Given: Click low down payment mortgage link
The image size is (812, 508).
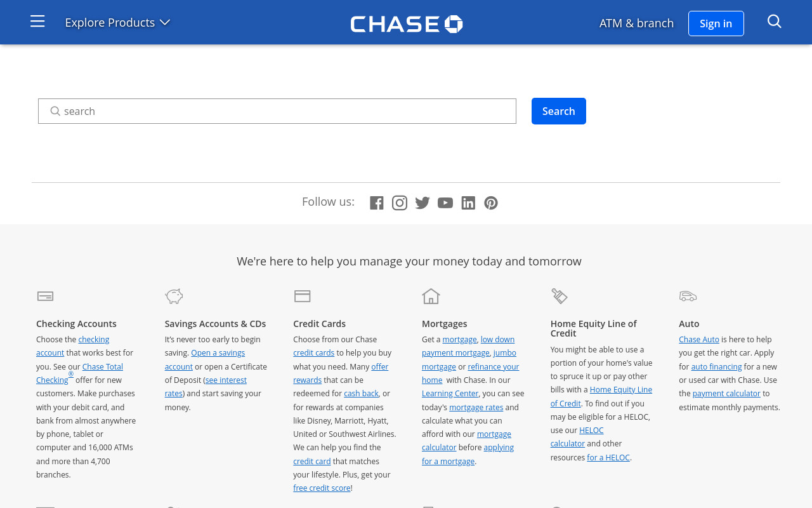Looking at the screenshot, I should click(468, 346).
